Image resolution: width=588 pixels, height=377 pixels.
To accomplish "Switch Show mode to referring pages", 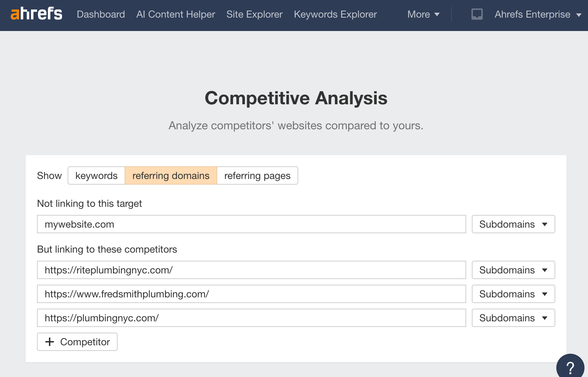I will [x=257, y=175].
